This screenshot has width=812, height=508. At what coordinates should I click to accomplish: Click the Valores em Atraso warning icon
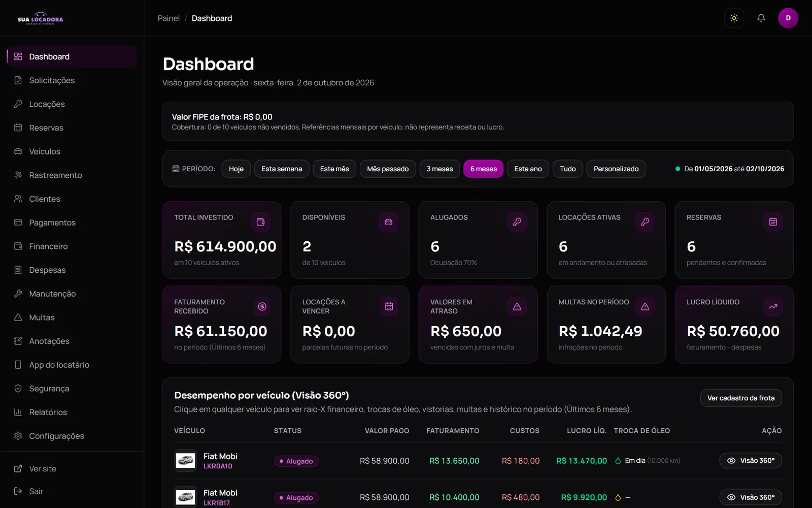(517, 306)
